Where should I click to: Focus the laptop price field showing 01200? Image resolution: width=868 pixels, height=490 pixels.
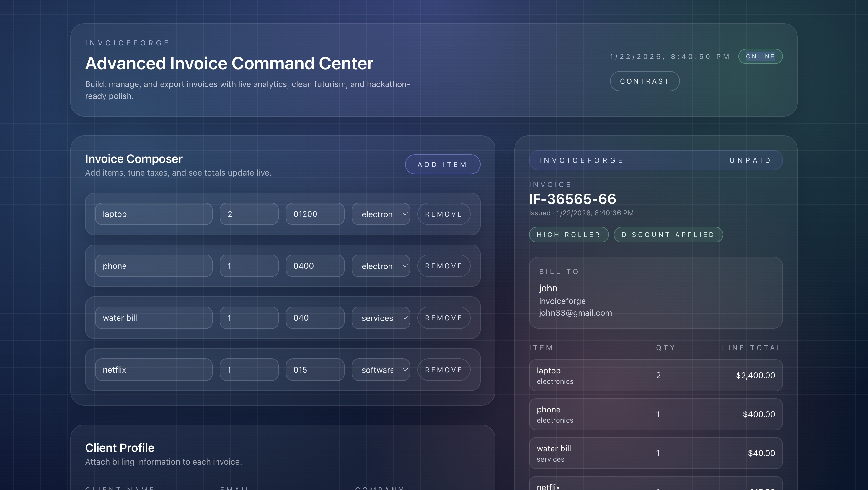pos(315,214)
